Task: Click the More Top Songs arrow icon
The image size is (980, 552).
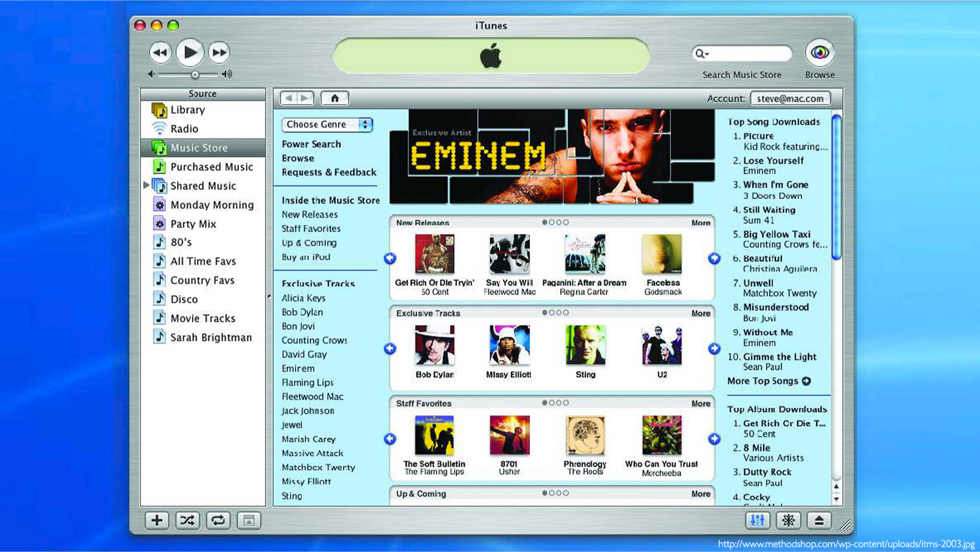Action: (x=806, y=381)
